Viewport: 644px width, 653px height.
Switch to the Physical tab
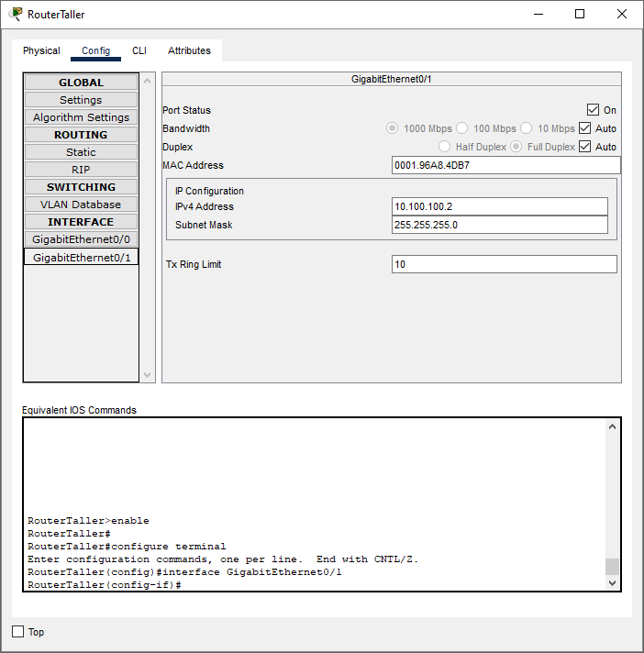[41, 50]
